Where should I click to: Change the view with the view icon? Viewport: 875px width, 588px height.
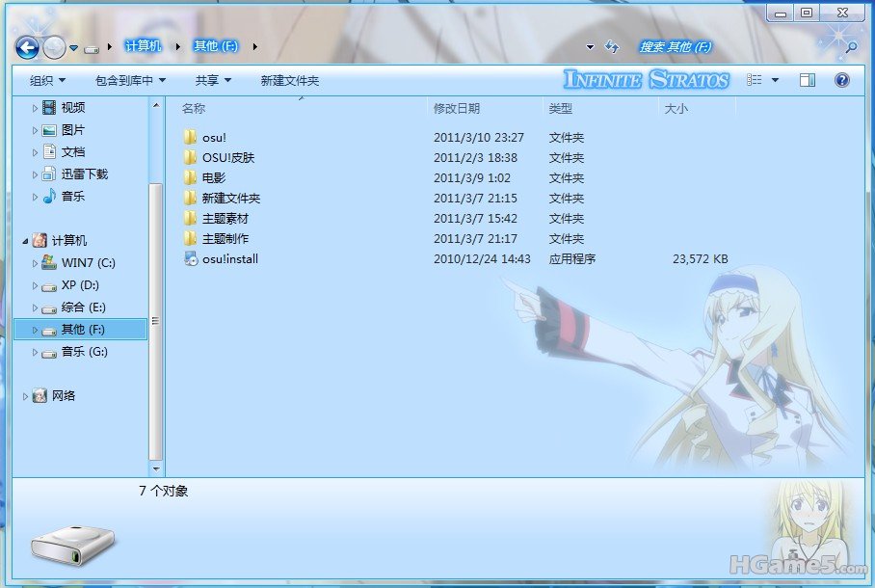point(754,80)
